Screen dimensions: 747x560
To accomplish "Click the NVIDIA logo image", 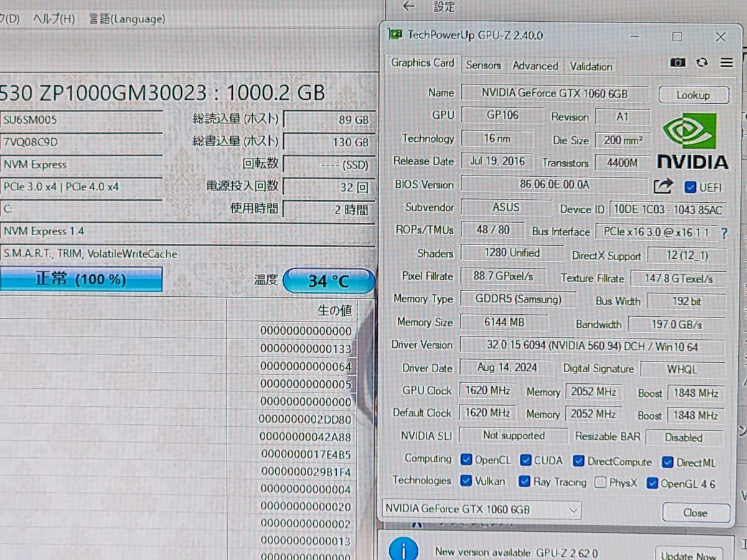I will 692,143.
